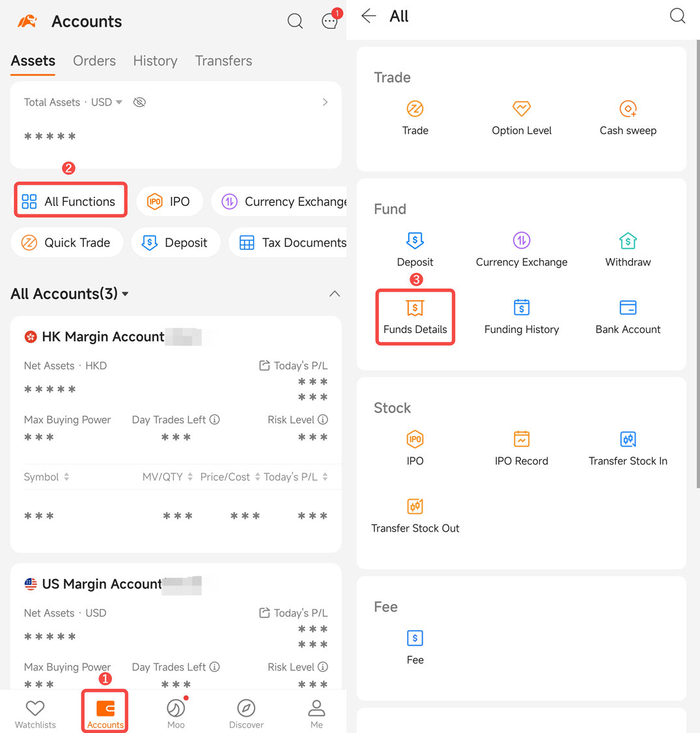Toggle total assets visibility eye icon
This screenshot has width=700, height=733.
(139, 102)
